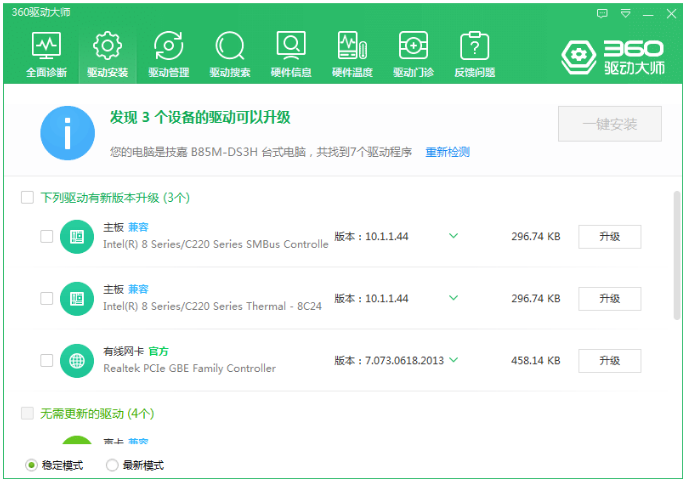Click the 重新检测 re-detect link
The height and width of the screenshot is (481, 685).
[x=447, y=152]
